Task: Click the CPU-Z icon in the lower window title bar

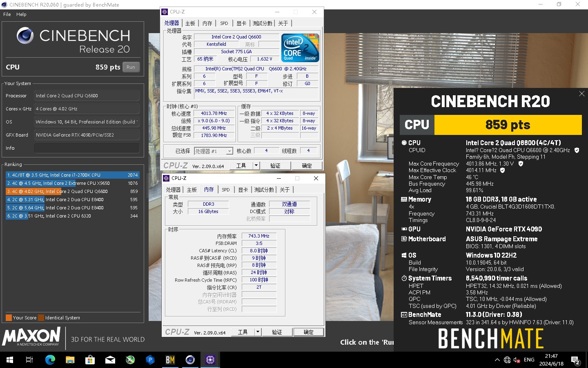Action: pos(166,178)
